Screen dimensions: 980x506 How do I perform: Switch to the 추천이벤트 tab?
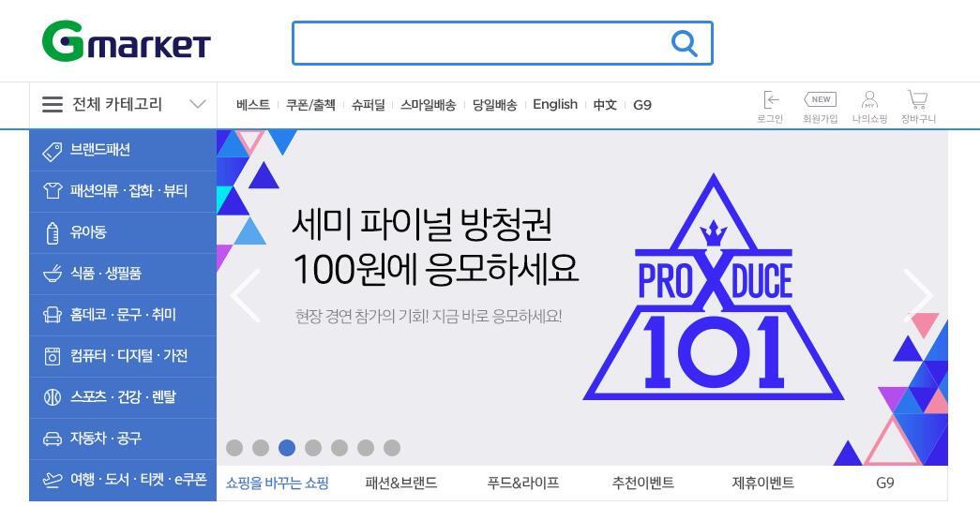tap(642, 483)
